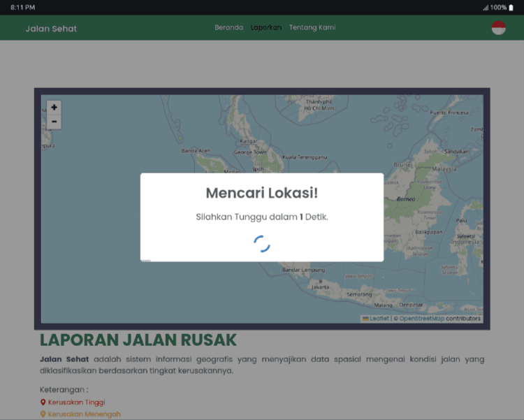Click the Keterangan : label
The image size is (524, 420).
coord(64,390)
